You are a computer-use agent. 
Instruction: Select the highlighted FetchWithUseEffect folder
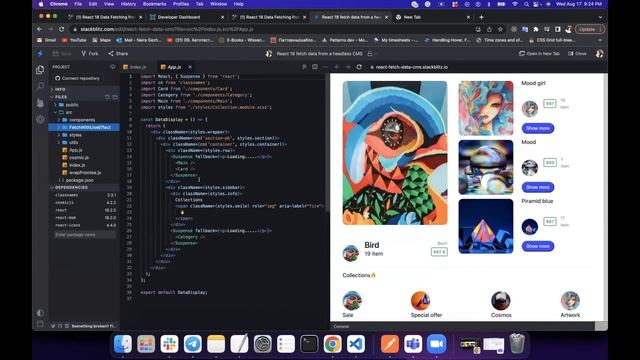[84, 127]
